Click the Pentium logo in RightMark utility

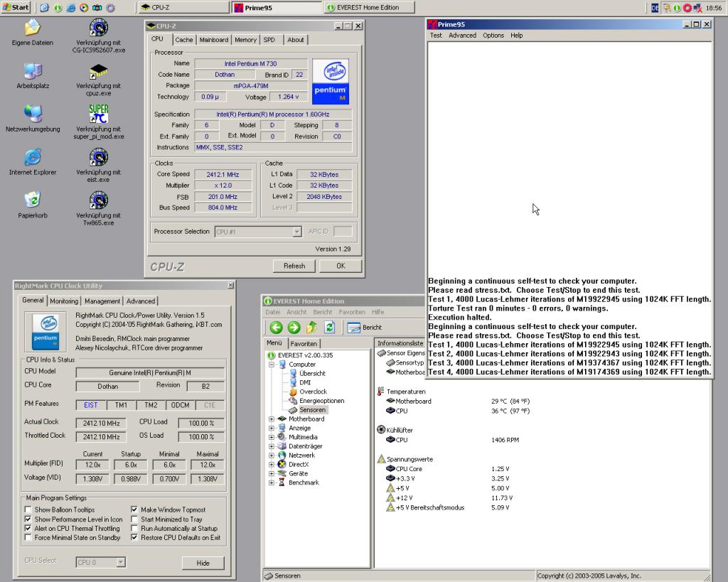pyautogui.click(x=45, y=331)
